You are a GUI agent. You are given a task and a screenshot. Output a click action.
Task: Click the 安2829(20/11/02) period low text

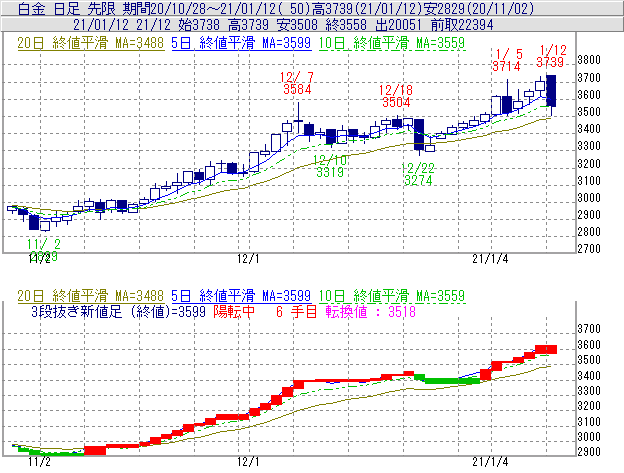[x=478, y=8]
